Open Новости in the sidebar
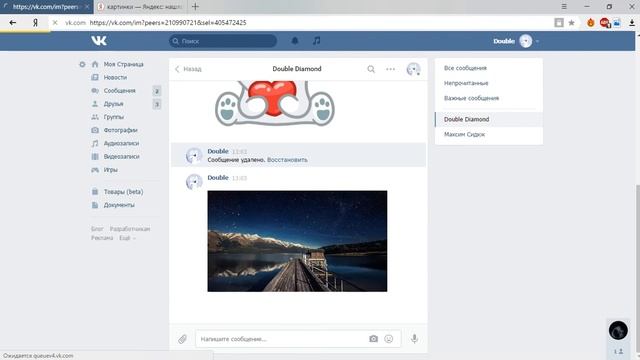640x360 pixels. 115,77
